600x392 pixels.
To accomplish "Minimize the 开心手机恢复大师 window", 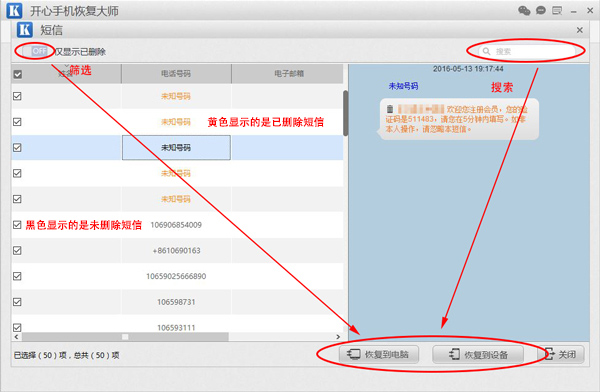I will 574,11.
